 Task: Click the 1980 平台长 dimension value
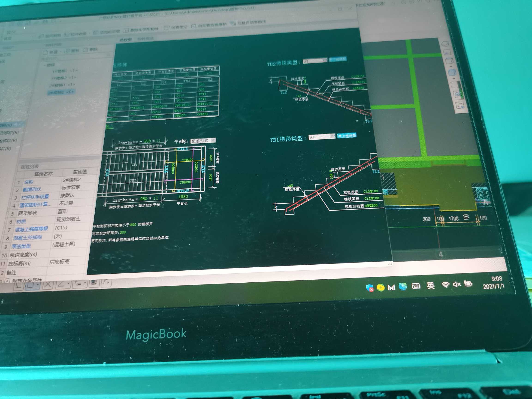[183, 197]
